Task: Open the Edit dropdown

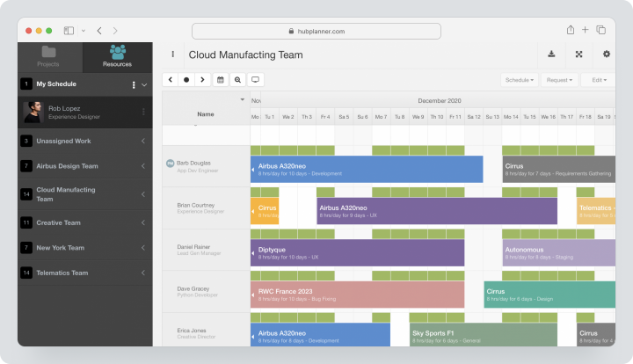Action: point(599,80)
